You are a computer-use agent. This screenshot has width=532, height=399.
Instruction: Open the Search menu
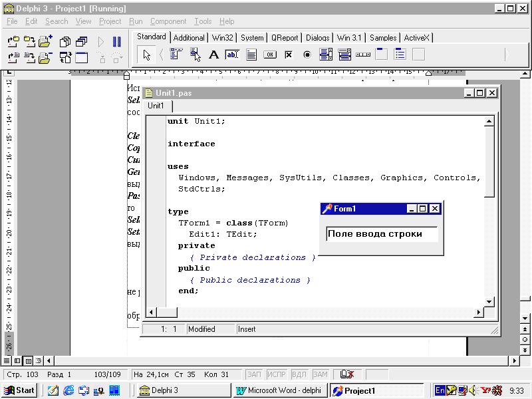coord(57,21)
